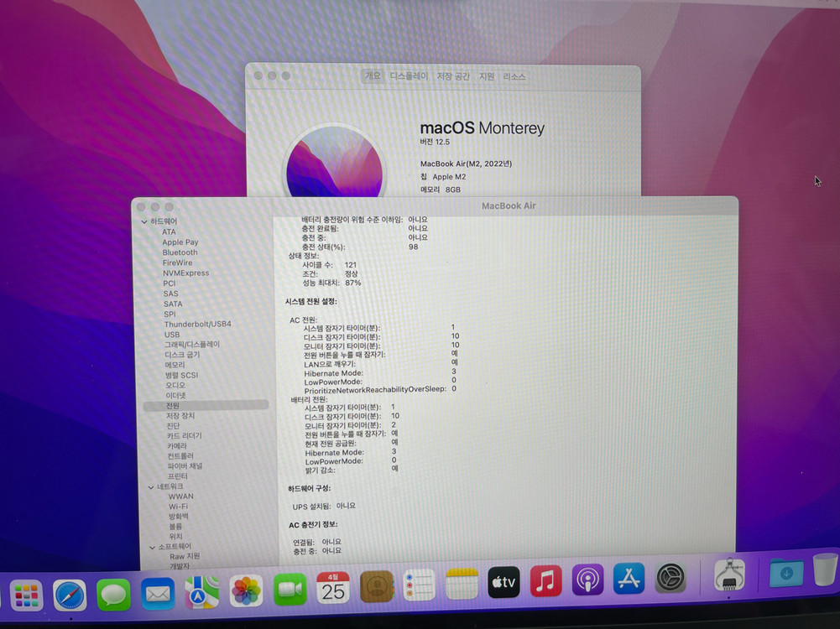Open the Mail app icon
Screen dimensions: 840x629
click(158, 594)
